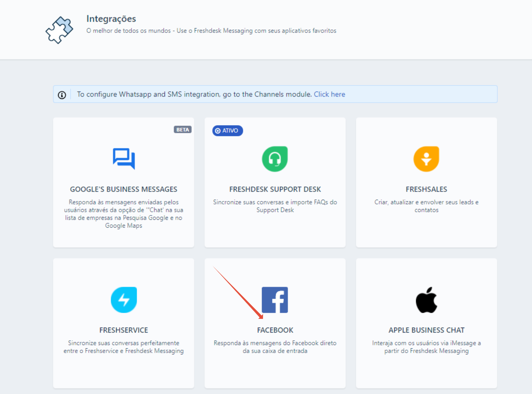Viewport: 532px width, 394px height.
Task: Select the Facebook logo icon
Action: pos(275,300)
